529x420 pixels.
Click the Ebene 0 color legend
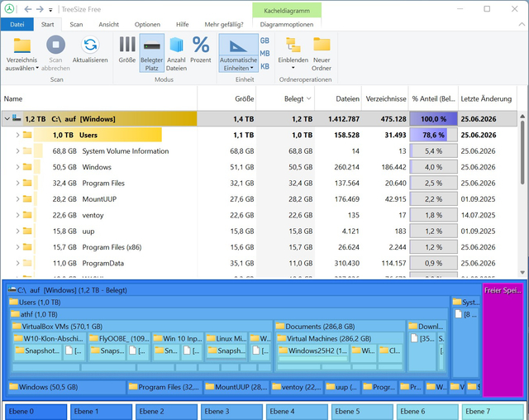[x=36, y=412]
